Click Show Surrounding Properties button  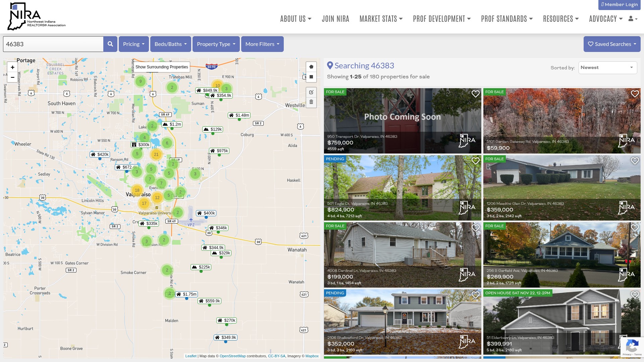tap(162, 67)
